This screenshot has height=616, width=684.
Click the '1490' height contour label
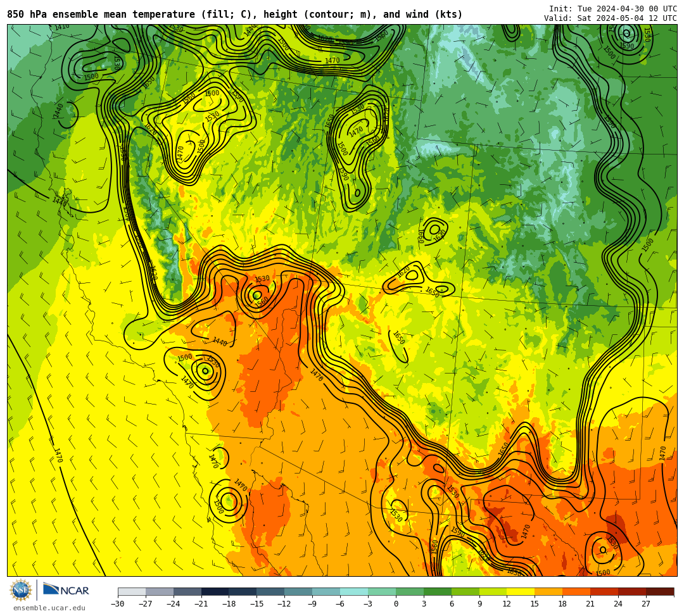click(x=241, y=485)
